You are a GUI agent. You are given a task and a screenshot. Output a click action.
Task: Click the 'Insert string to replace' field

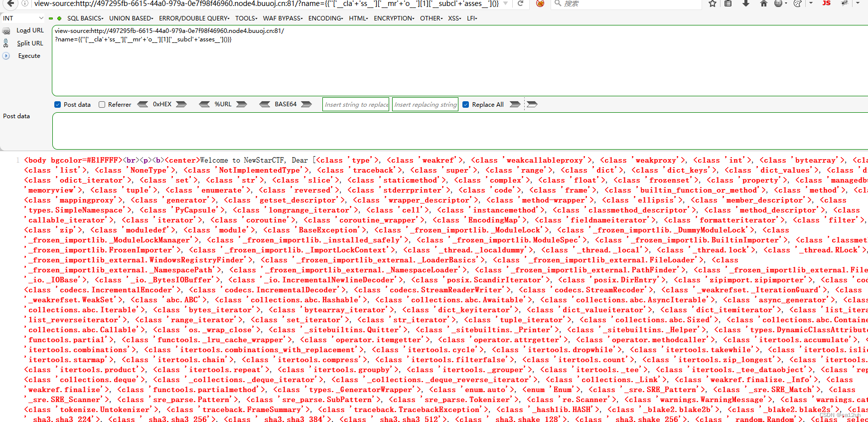(x=356, y=104)
